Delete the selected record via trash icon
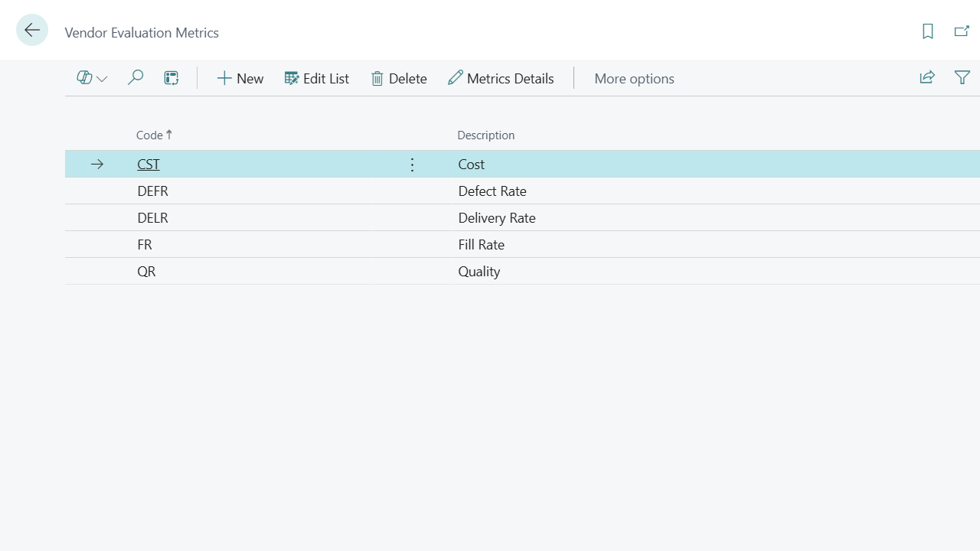Viewport: 980px width, 551px height. [x=398, y=78]
